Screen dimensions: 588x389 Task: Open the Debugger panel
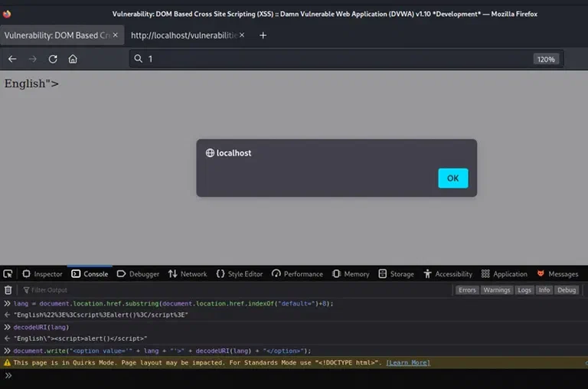[x=138, y=274]
